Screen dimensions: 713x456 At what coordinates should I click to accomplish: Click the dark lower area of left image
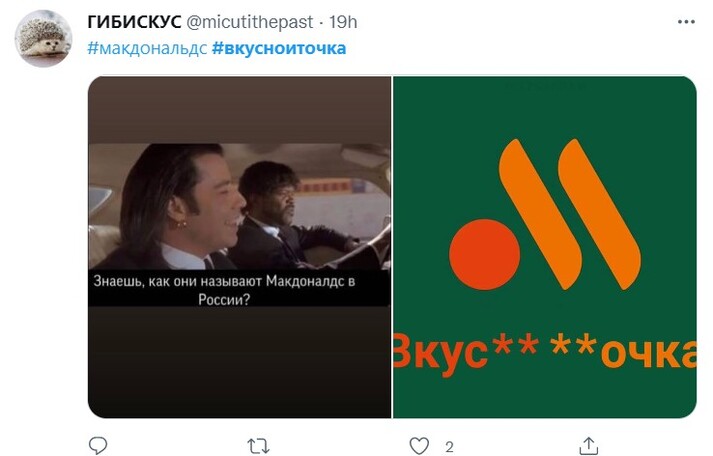pyautogui.click(x=239, y=362)
